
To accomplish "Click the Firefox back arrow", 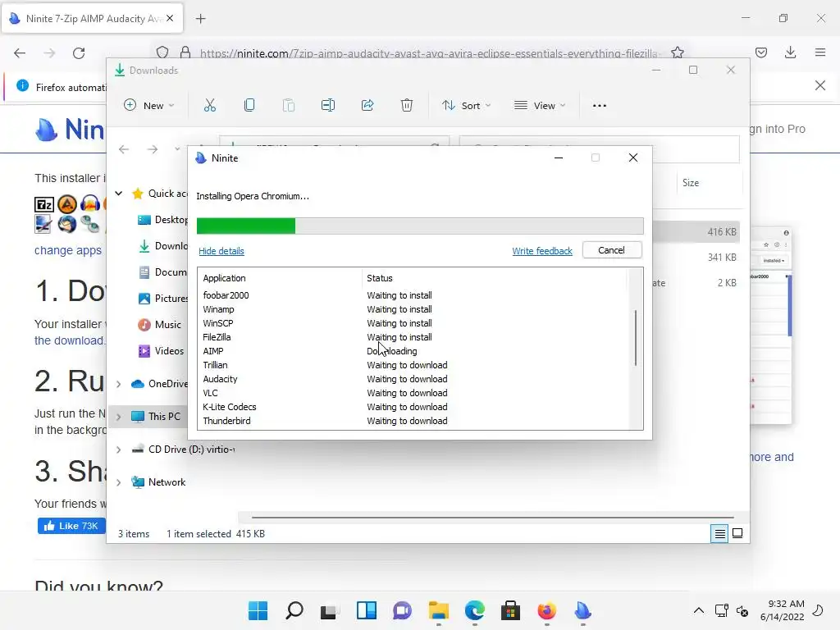I will 20,53.
